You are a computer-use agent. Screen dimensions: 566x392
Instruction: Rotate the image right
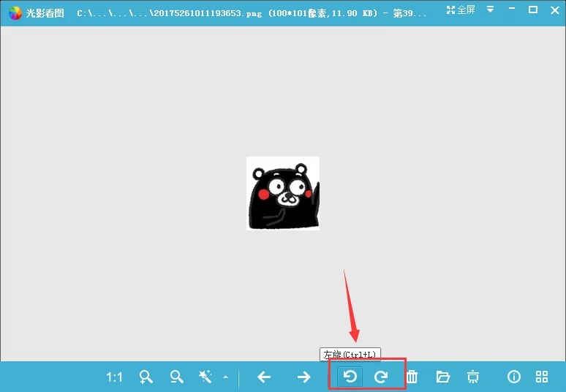coord(380,377)
